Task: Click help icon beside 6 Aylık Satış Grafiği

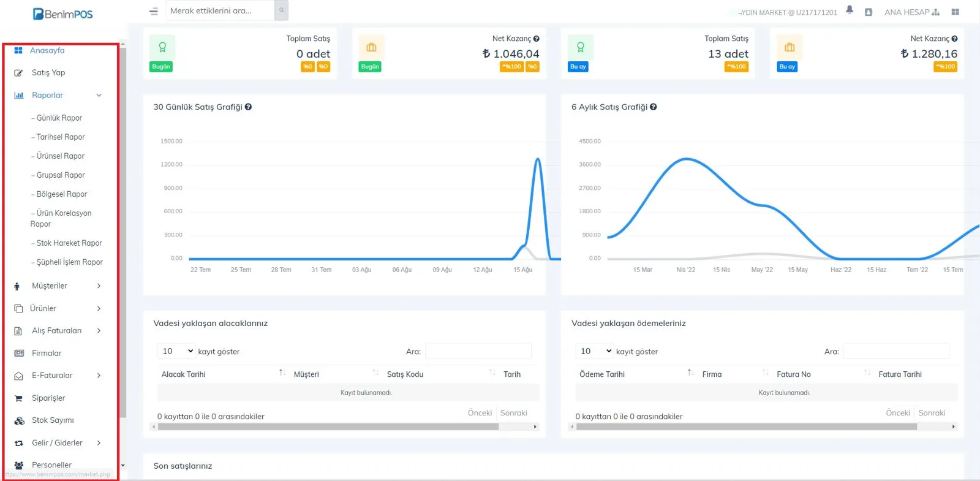Action: point(654,107)
